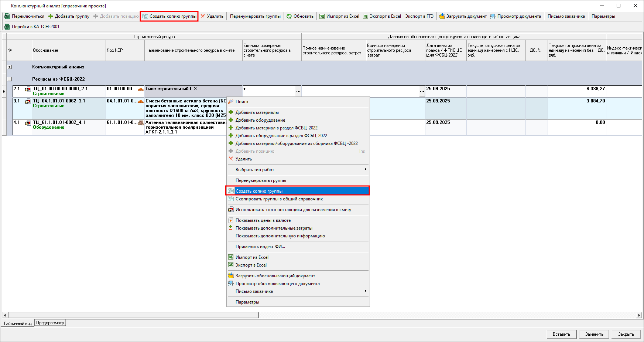Switch to the Табличный вид tab
Viewport: 644px width, 342px height.
tap(18, 323)
